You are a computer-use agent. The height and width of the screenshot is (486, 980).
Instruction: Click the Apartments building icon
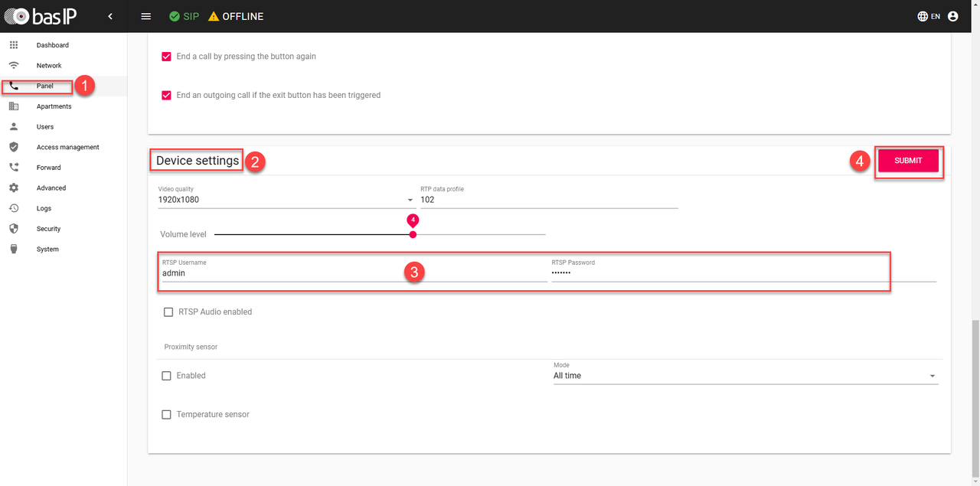point(14,106)
